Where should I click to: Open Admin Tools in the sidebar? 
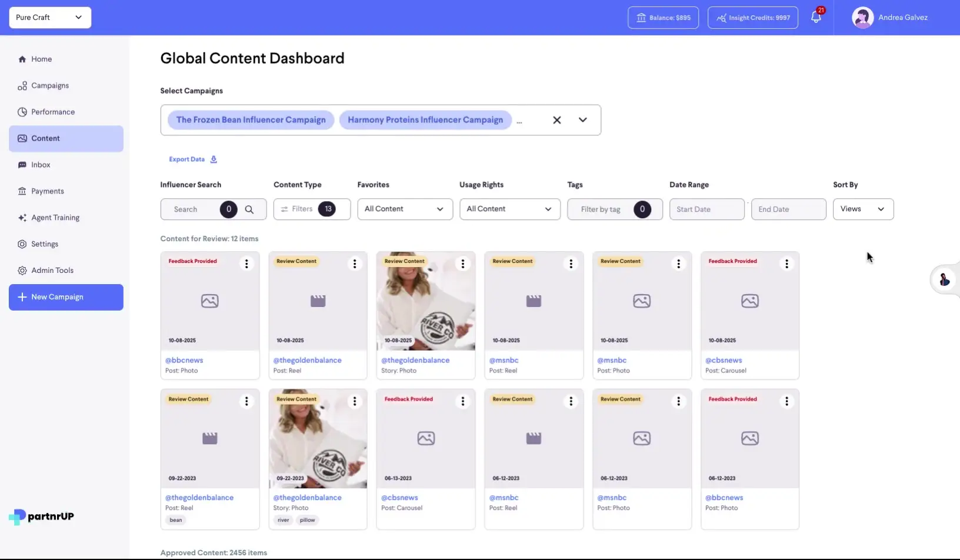[x=66, y=271]
